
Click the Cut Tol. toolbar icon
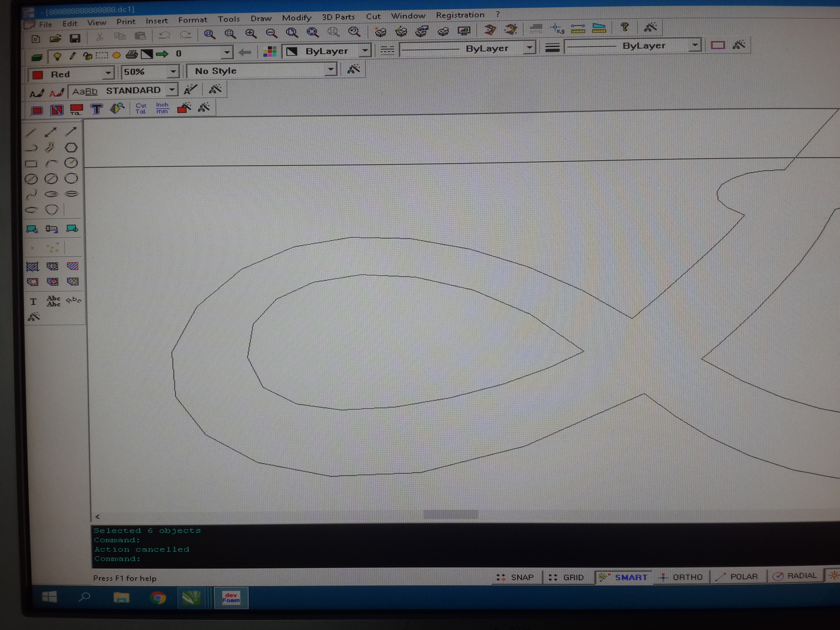point(141,108)
